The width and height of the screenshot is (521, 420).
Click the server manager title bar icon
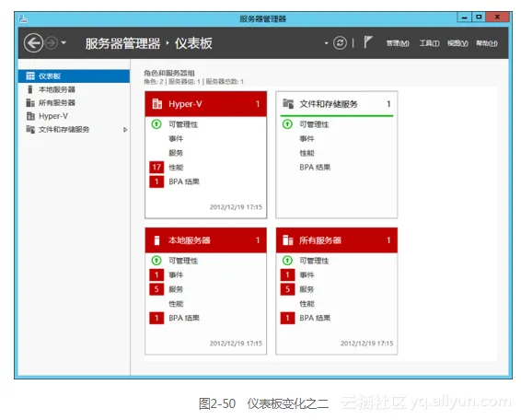23,19
